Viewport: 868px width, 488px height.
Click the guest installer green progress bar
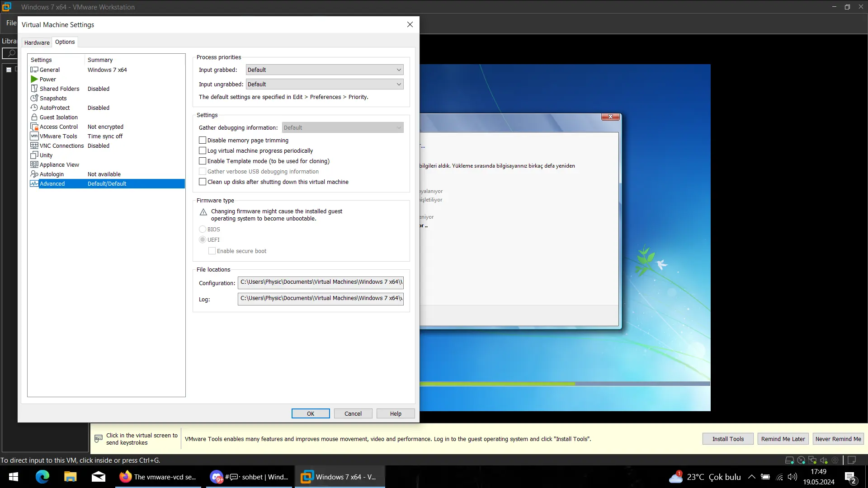(497, 384)
